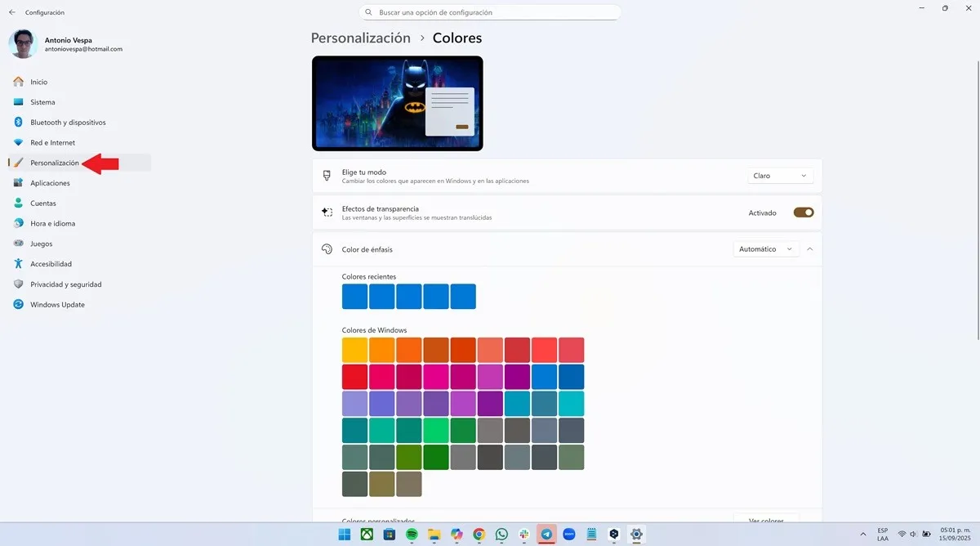The width and height of the screenshot is (980, 546).
Task: Click the Efectos de transparencia sparkle icon
Action: (327, 213)
